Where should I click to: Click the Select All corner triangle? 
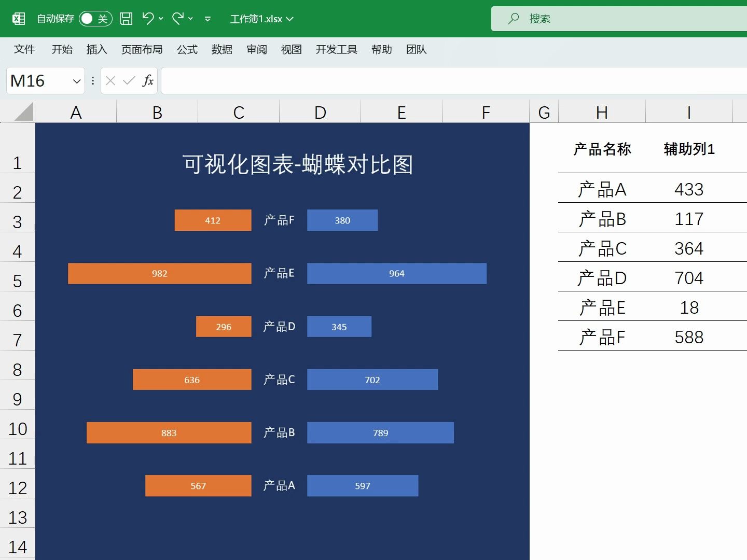[x=23, y=111]
